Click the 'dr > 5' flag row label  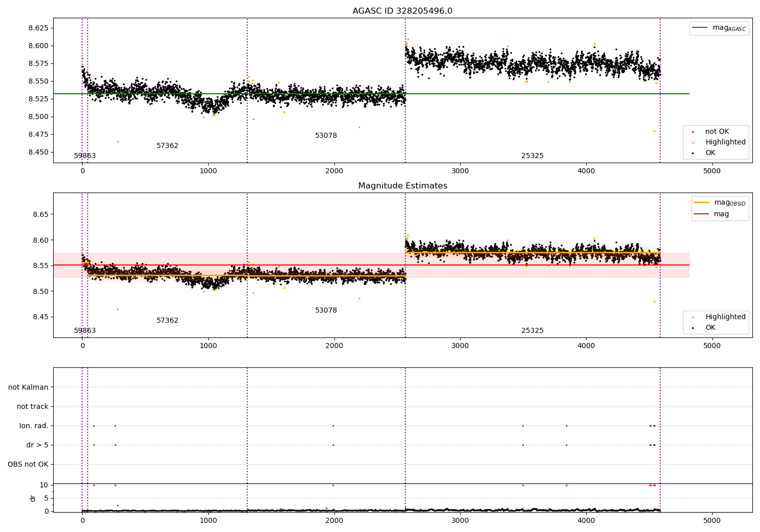(x=37, y=445)
